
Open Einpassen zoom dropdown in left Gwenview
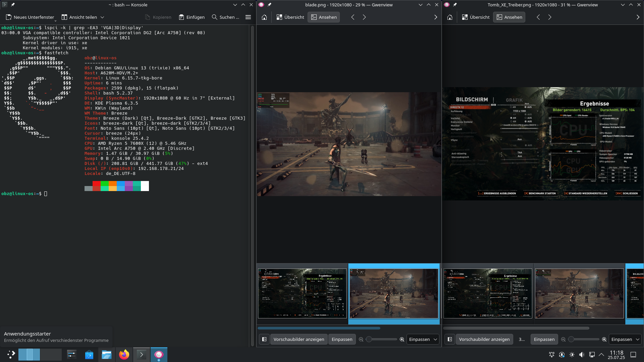pyautogui.click(x=423, y=339)
